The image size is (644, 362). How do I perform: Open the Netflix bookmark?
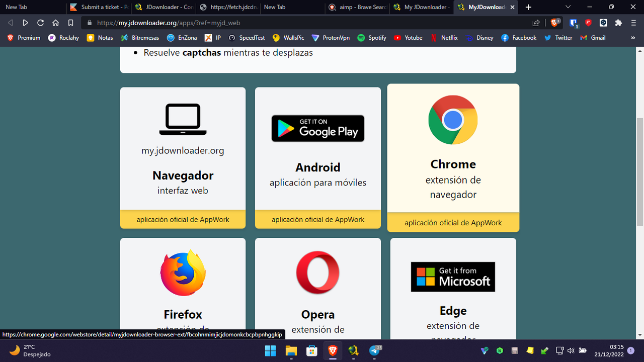[x=444, y=38]
